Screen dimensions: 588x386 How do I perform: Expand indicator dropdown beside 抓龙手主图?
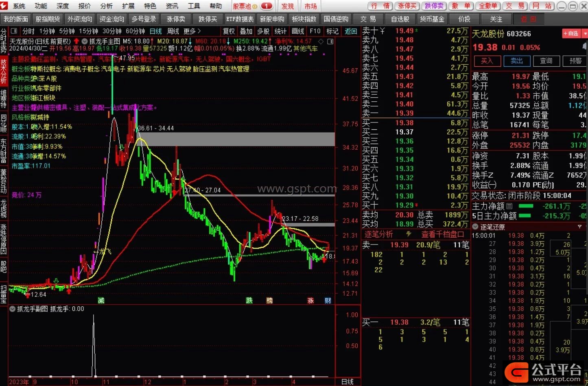coord(85,41)
